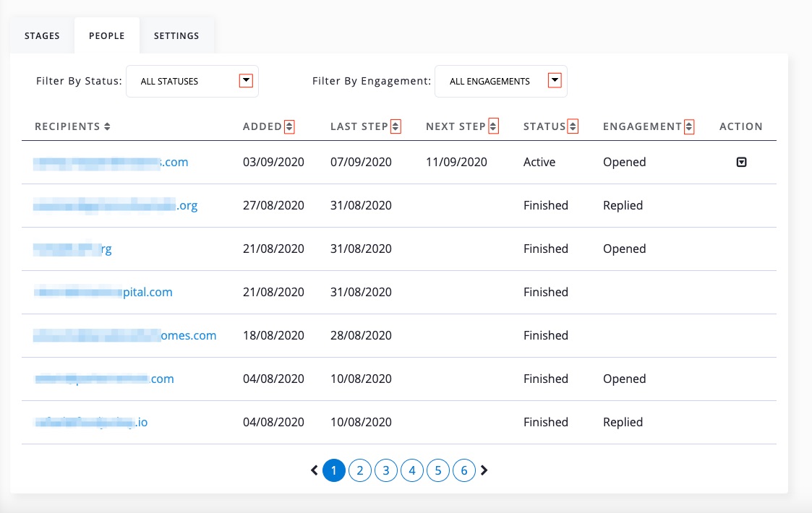Sort table by Status column
This screenshot has width=812, height=513.
point(573,126)
